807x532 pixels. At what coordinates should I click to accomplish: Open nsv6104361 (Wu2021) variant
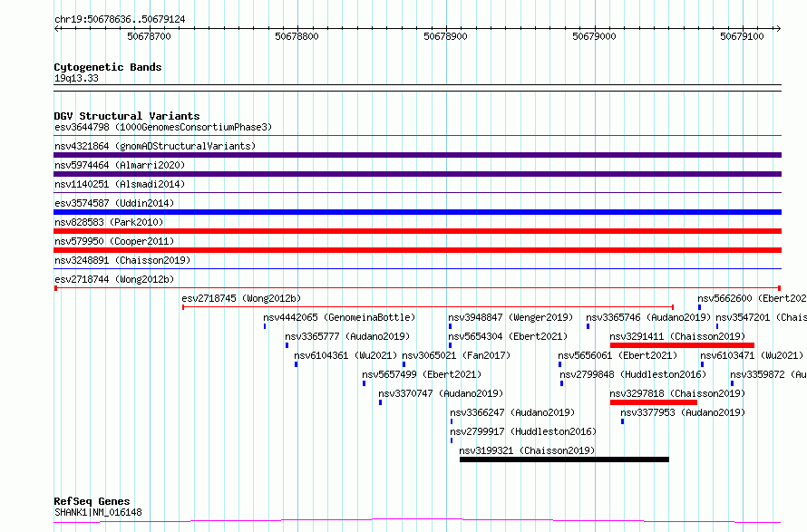[x=345, y=355]
